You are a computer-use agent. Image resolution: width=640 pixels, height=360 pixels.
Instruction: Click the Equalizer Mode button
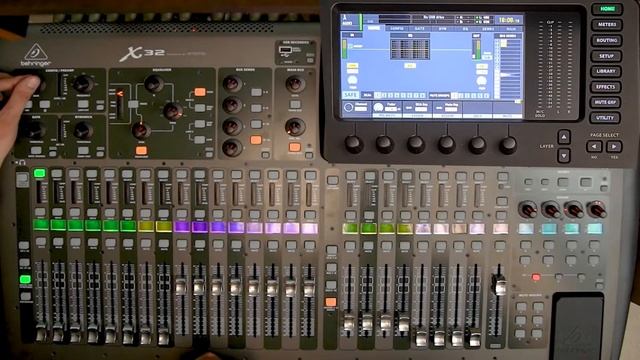(133, 104)
